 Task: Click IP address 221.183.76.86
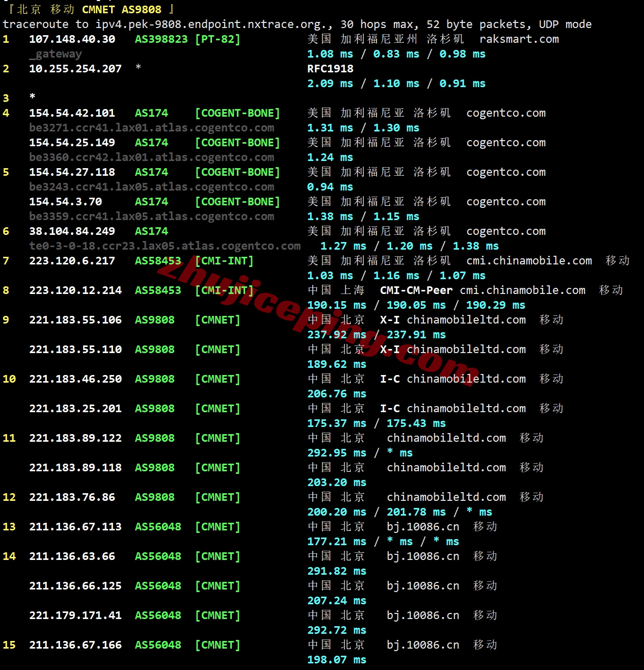point(72,497)
